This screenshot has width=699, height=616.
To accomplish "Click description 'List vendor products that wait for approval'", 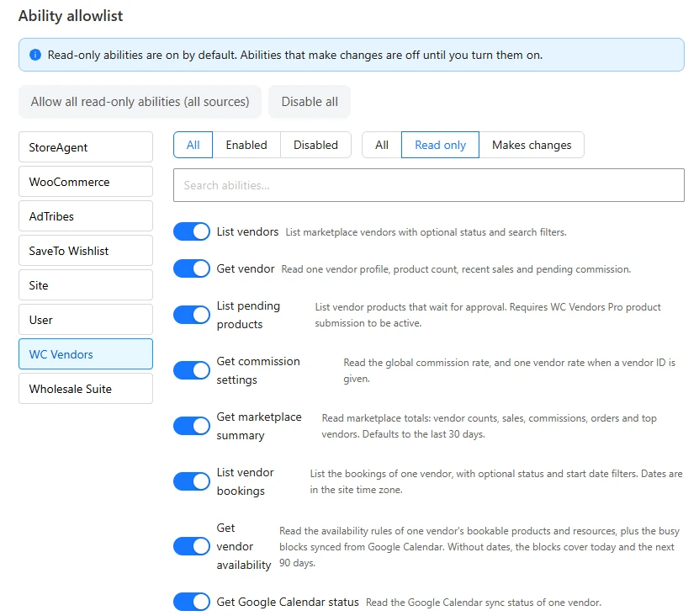I will (488, 315).
